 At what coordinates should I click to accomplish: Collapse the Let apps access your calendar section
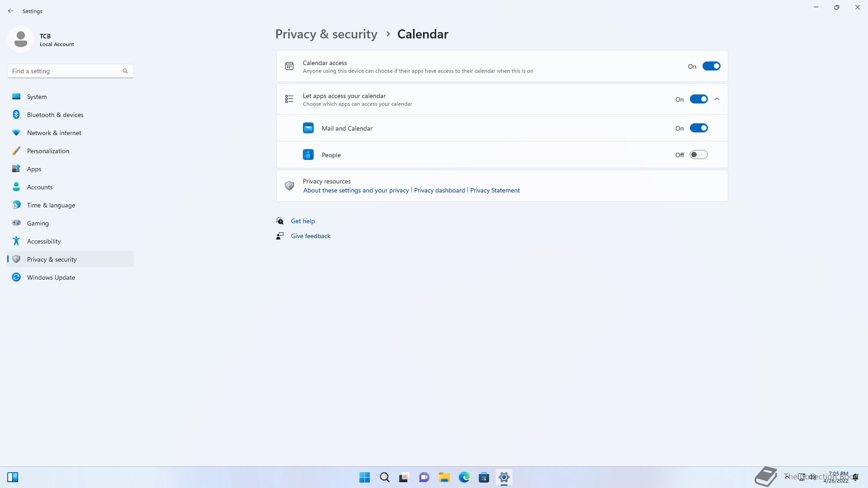[x=717, y=99]
